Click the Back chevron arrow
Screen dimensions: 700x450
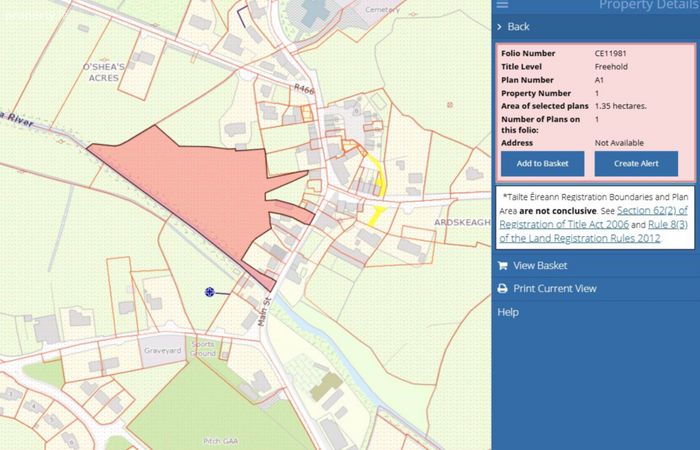[500, 27]
